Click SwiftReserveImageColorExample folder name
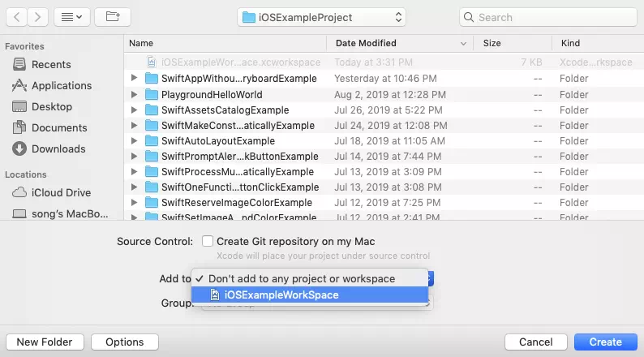The width and height of the screenshot is (644, 357). click(237, 203)
